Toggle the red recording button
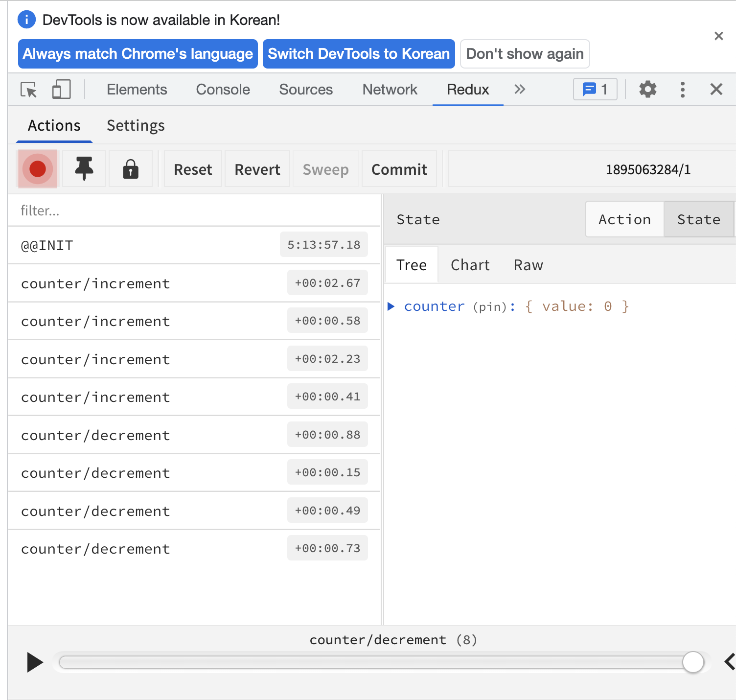This screenshot has width=736, height=700. [38, 169]
